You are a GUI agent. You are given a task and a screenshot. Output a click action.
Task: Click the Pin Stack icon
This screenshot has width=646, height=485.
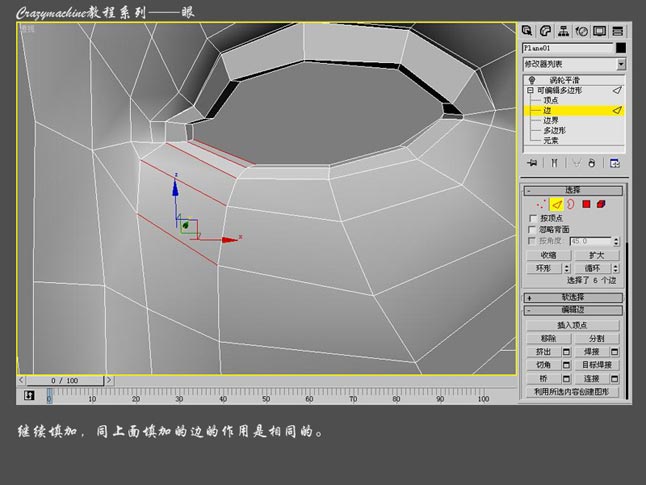(532, 163)
